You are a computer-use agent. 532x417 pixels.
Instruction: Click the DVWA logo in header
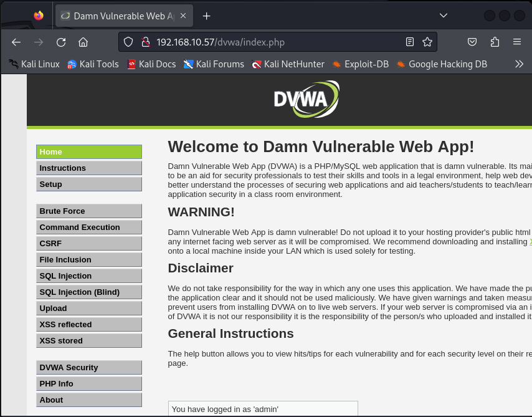[306, 99]
